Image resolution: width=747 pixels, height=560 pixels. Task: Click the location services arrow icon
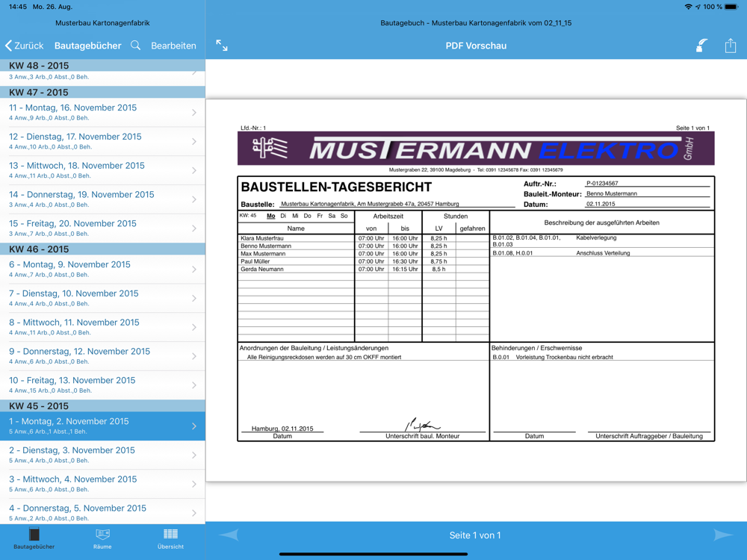tap(698, 7)
